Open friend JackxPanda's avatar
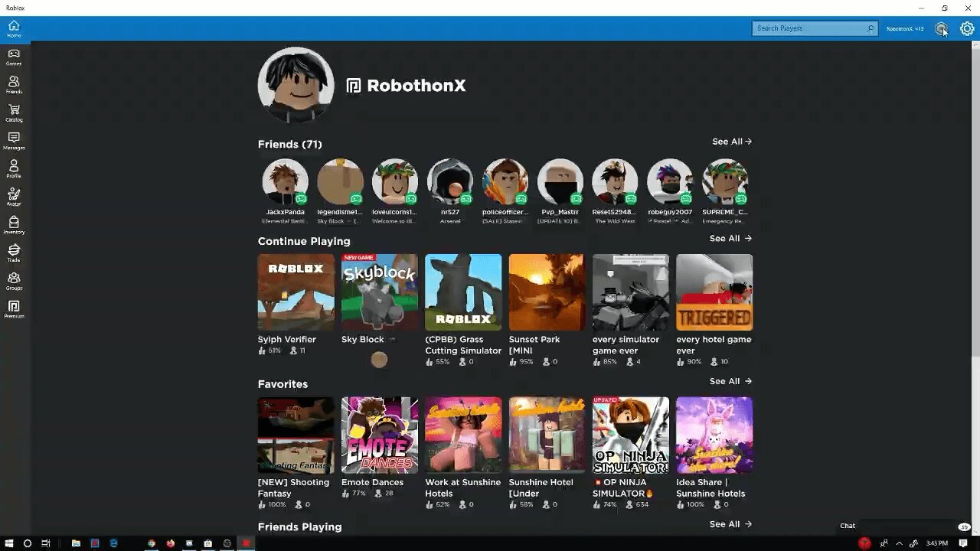Image resolution: width=980 pixels, height=551 pixels. (285, 182)
